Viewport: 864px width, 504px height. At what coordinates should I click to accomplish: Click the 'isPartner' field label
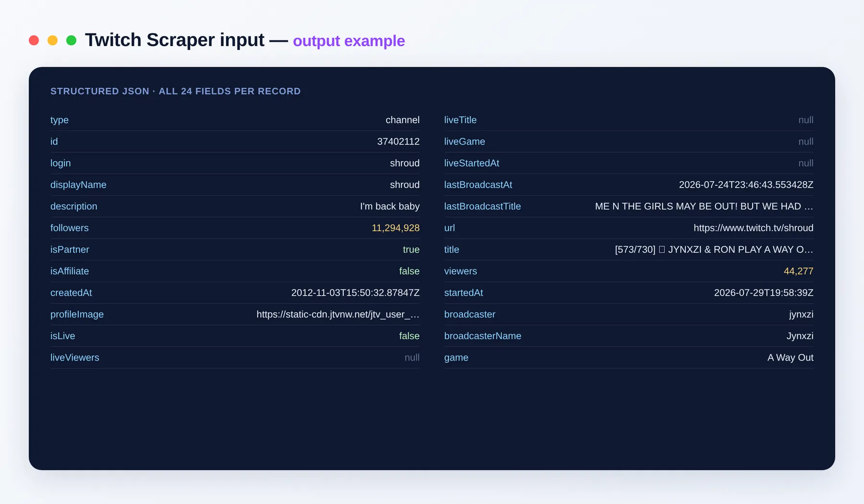pyautogui.click(x=70, y=250)
